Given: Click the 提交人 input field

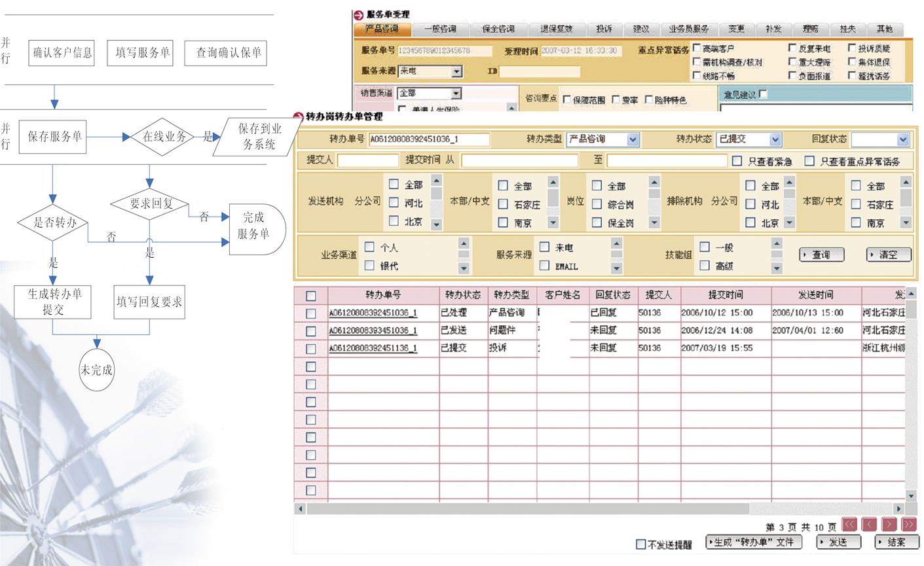Looking at the screenshot, I should point(367,160).
